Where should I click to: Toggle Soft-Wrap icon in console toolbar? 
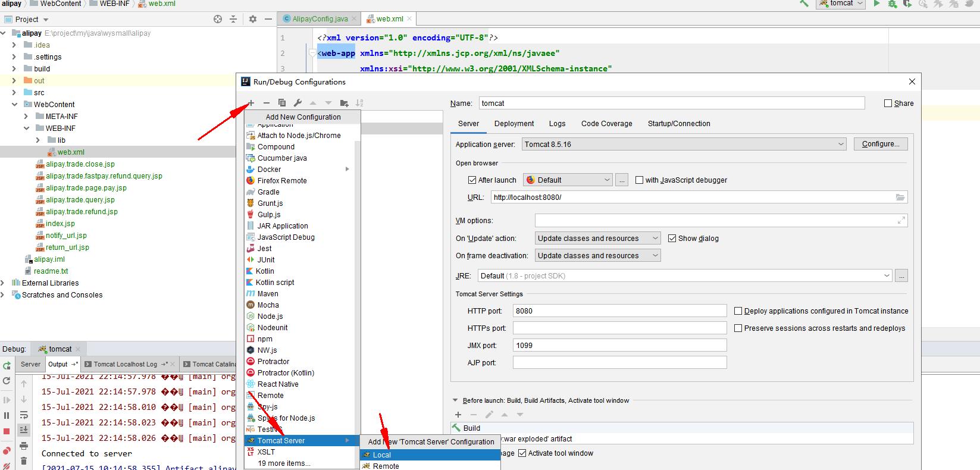point(24,415)
